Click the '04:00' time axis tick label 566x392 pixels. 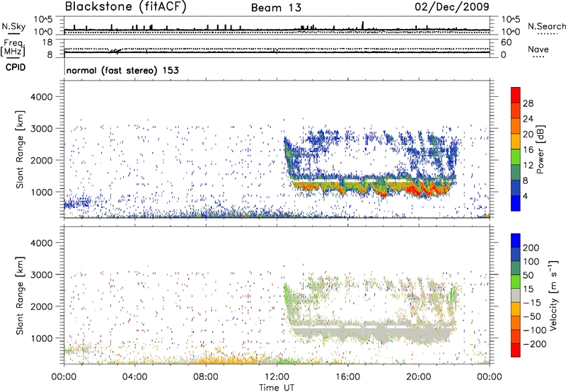(134, 377)
